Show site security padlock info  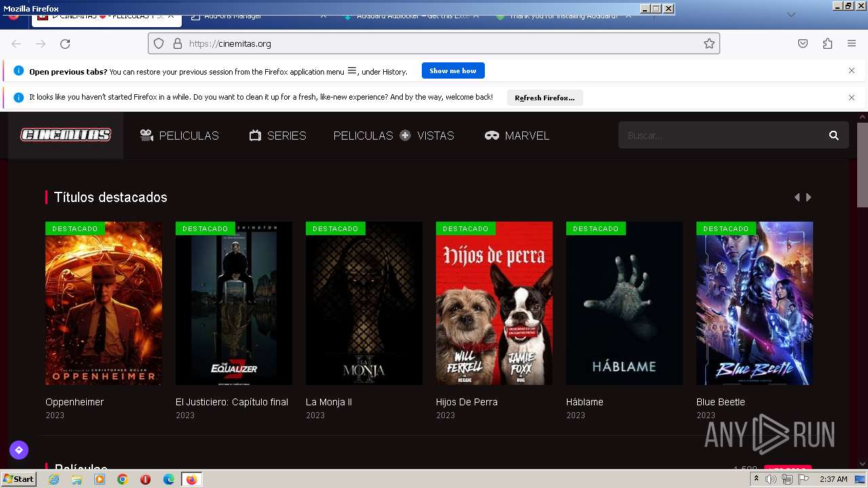(x=178, y=43)
